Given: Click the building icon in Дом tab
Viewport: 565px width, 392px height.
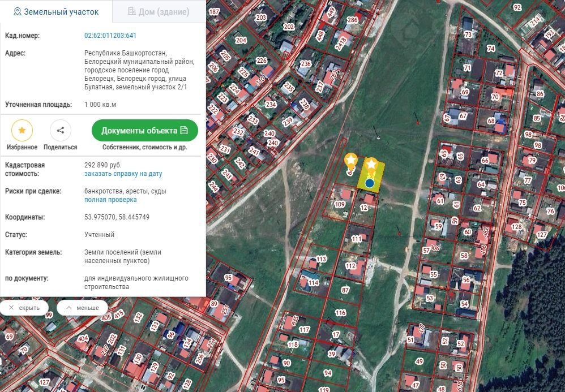Looking at the screenshot, I should [132, 11].
